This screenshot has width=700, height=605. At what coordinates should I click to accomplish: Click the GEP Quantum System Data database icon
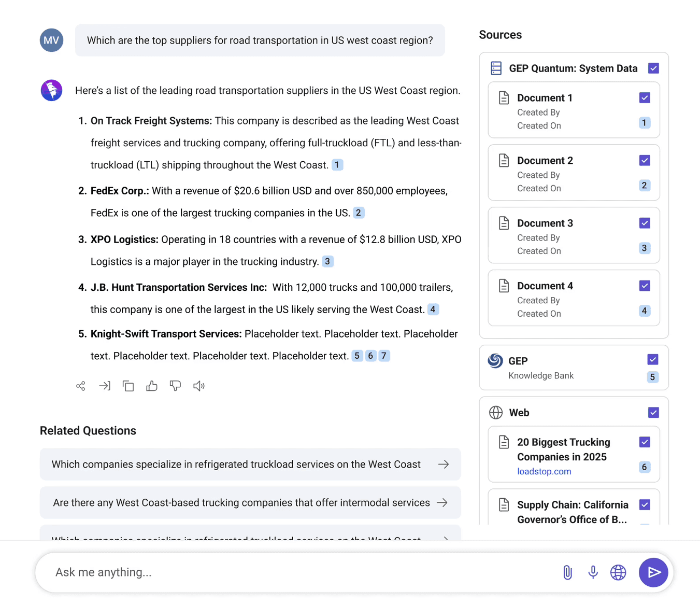point(496,68)
